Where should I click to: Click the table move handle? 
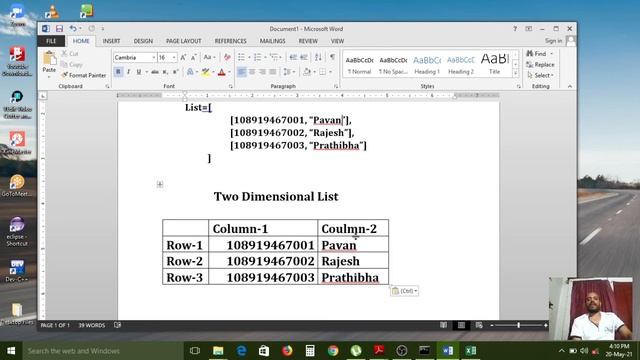point(160,184)
